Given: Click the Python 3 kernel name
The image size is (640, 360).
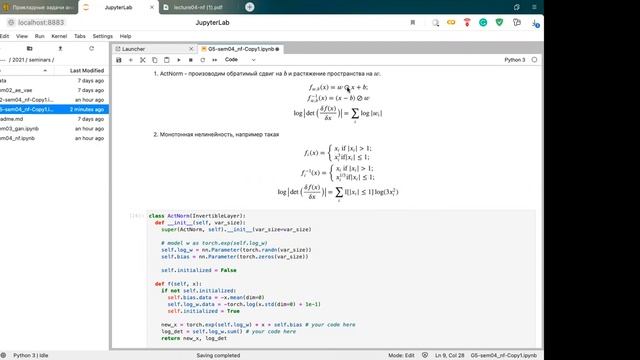Looking at the screenshot, I should pos(515,60).
